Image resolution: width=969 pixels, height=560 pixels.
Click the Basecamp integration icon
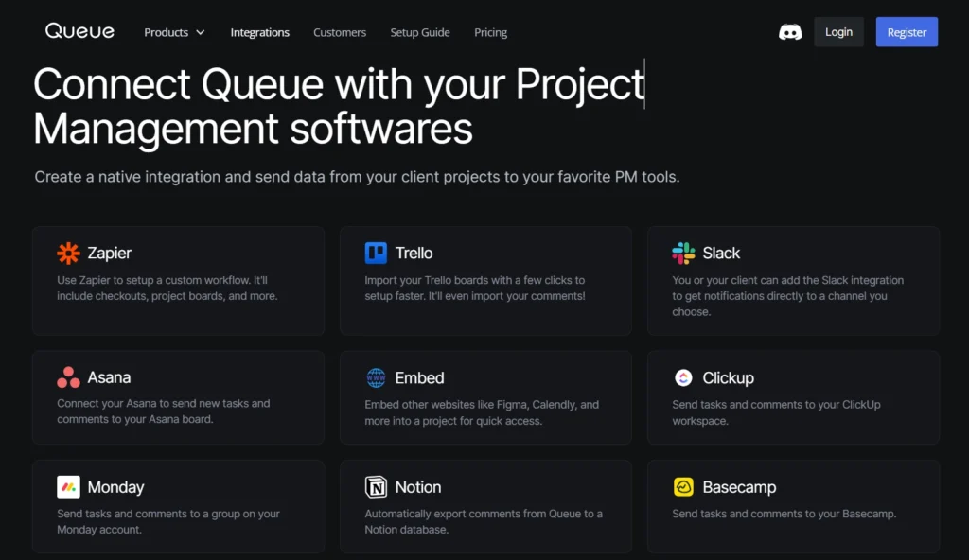pyautogui.click(x=682, y=486)
